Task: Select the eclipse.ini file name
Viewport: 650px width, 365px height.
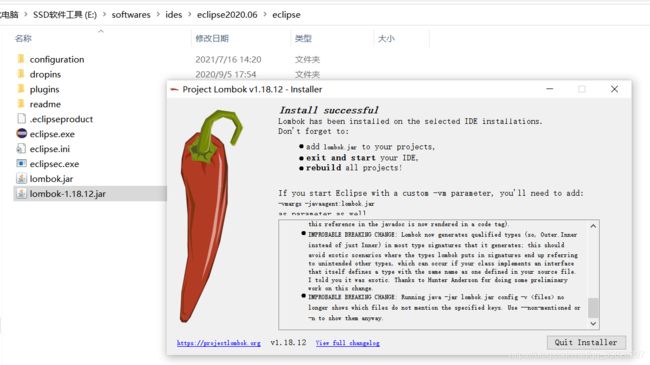Action: [50, 149]
